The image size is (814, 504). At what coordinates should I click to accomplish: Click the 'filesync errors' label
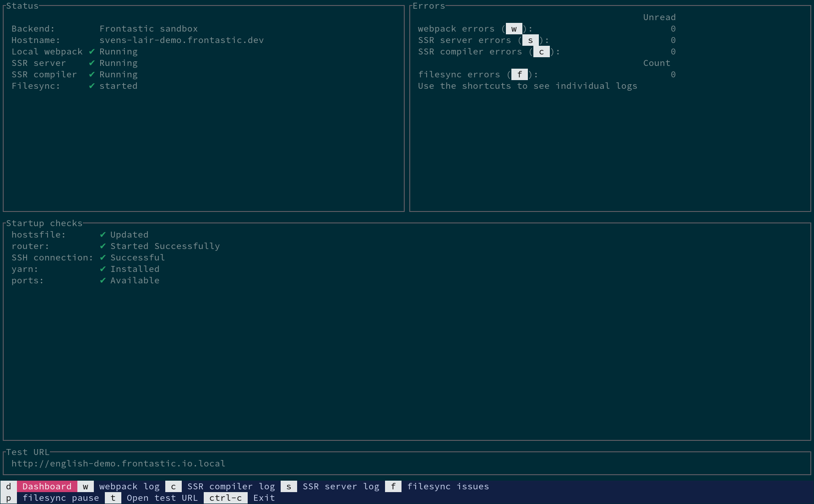tap(459, 75)
